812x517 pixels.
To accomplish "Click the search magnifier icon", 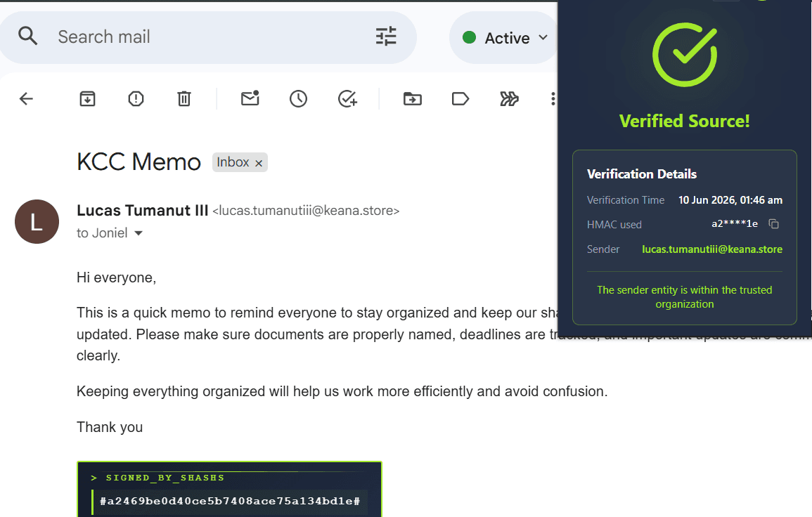I will 27,37.
